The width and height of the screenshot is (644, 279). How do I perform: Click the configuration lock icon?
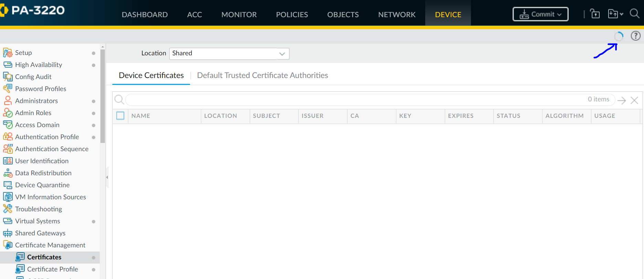pos(595,14)
